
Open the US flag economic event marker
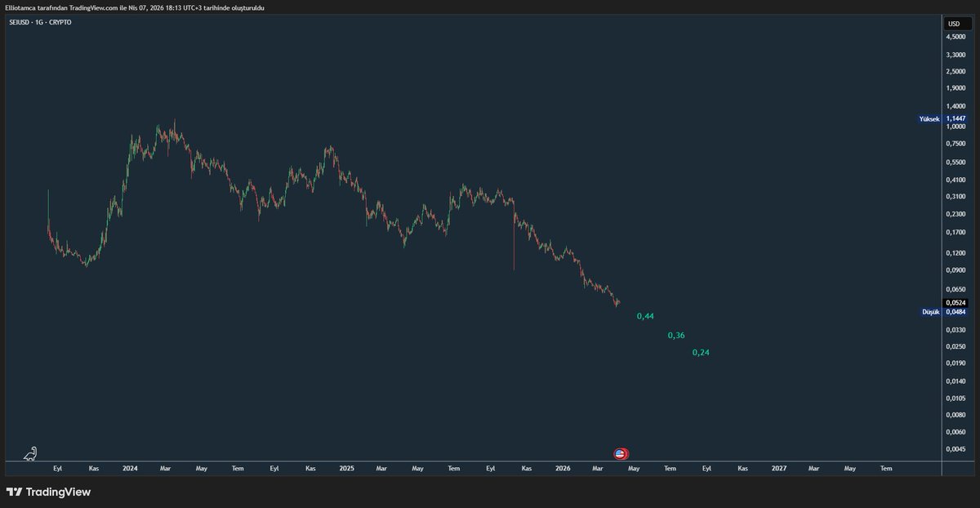[621, 453]
